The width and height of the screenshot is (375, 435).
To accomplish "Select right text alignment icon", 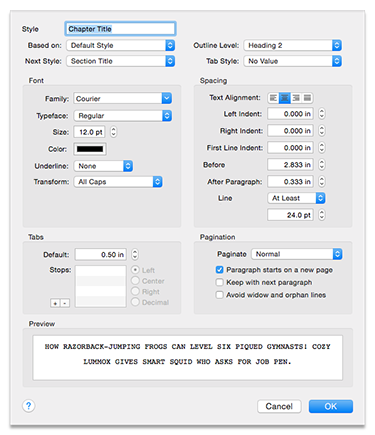I will [296, 98].
